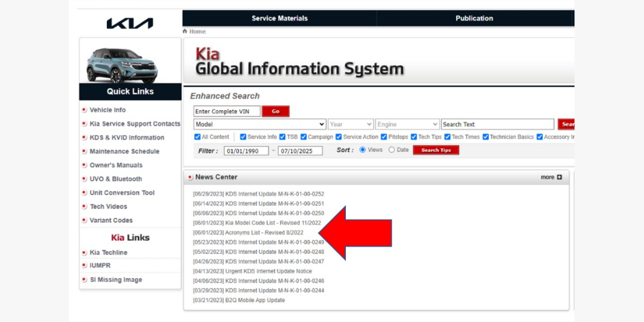Open the Model dropdown
The image size is (644, 322).
(x=260, y=124)
